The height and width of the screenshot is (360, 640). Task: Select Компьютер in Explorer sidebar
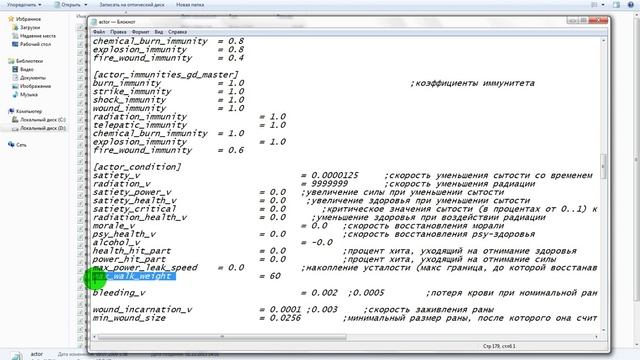[x=29, y=111]
